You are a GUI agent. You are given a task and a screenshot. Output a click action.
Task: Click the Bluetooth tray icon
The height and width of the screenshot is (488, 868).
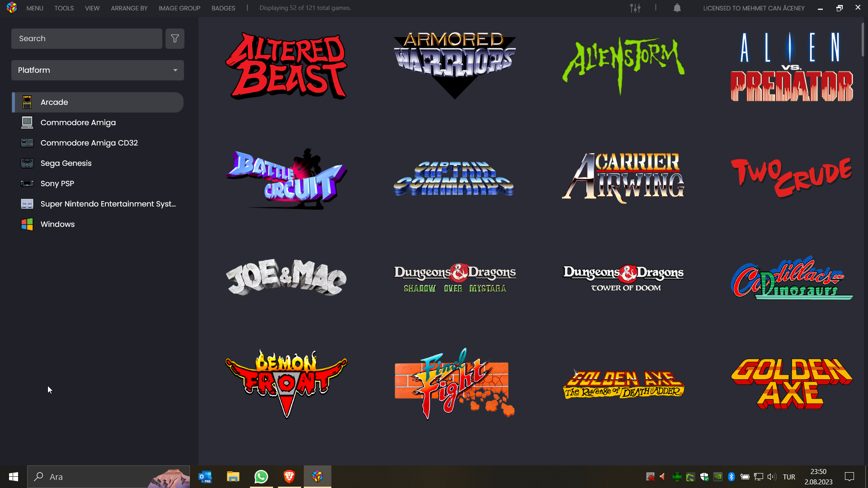(731, 477)
